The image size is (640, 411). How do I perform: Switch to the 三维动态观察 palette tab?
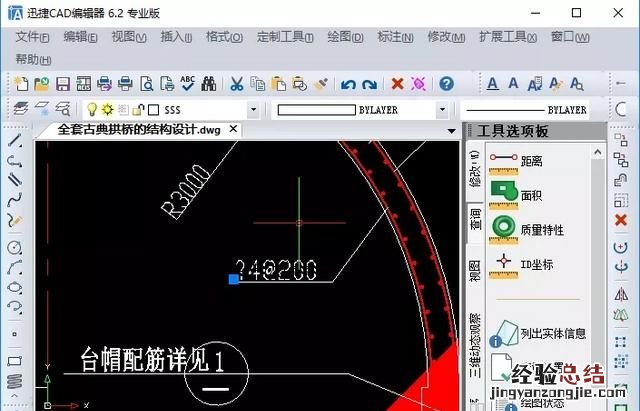tap(475, 345)
